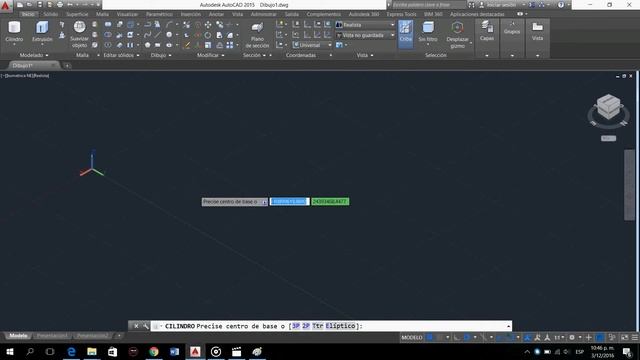640x360 pixels.
Task: Open Microsoft Edge from taskbar
Action: coord(71,351)
